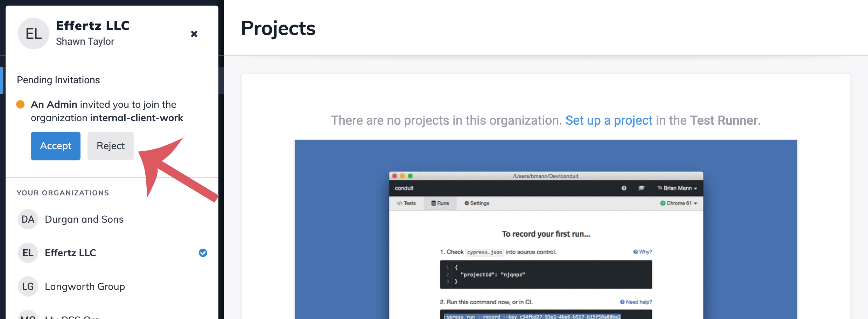The image size is (868, 319).
Task: Click the gear icon on the Settings tab
Action: 467,203
